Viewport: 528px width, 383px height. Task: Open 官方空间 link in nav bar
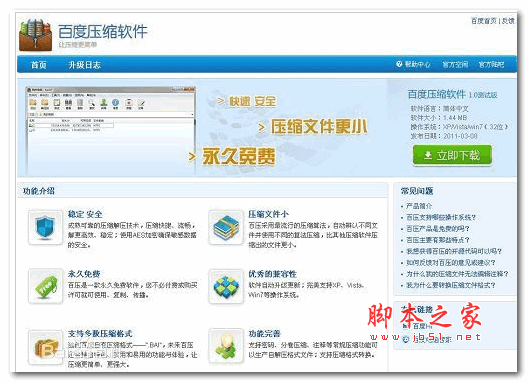point(455,64)
